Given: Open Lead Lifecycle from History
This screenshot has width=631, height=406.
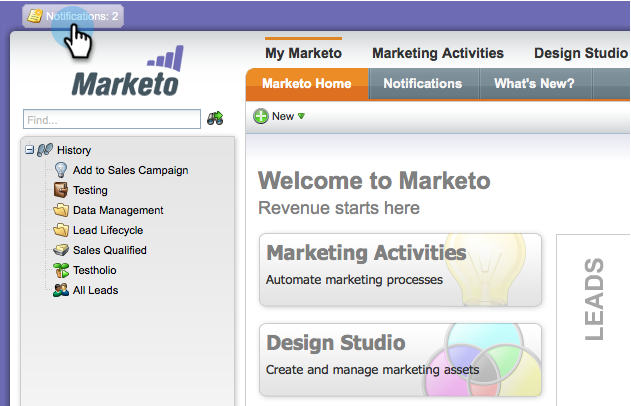Looking at the screenshot, I should (108, 230).
